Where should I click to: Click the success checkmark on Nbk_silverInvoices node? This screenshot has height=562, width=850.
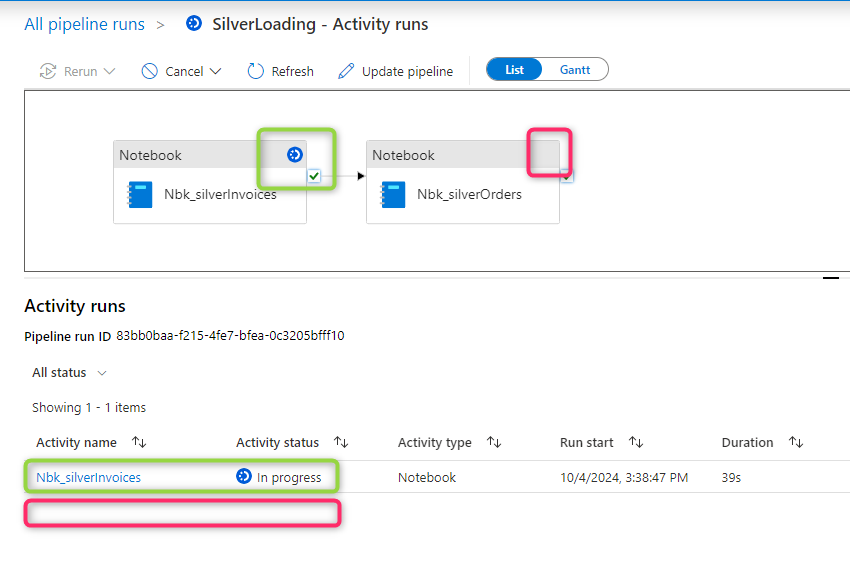click(314, 176)
